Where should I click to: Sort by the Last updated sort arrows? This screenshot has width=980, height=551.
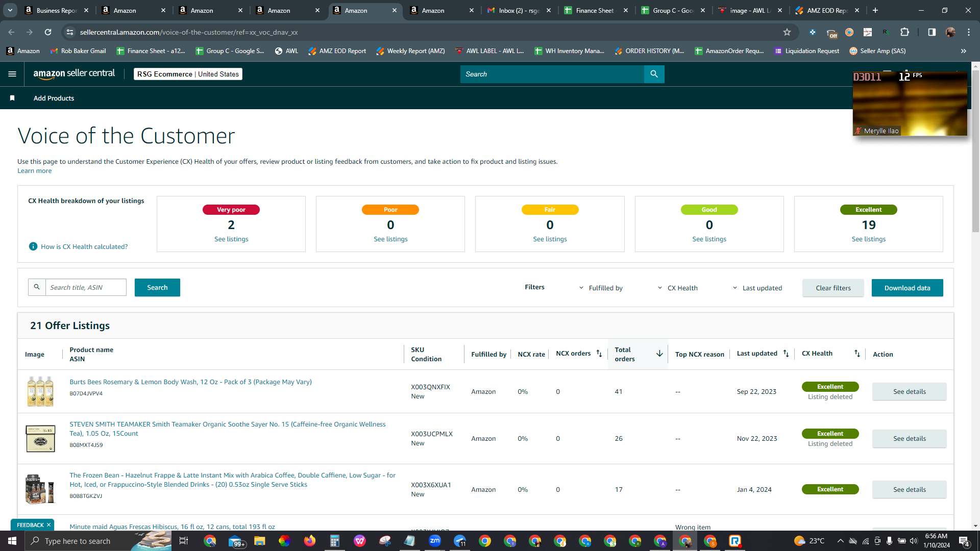pos(786,354)
